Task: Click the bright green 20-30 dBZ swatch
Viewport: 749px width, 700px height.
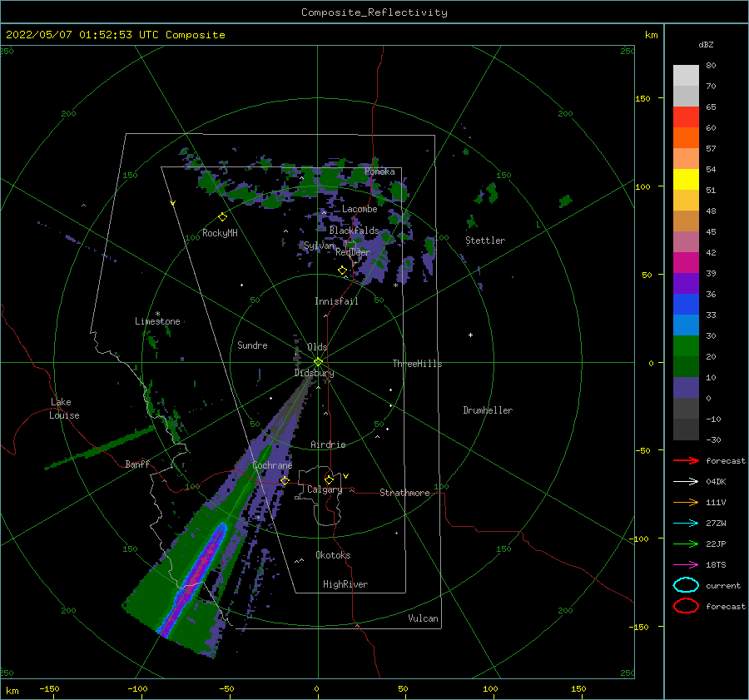Action: (x=686, y=346)
